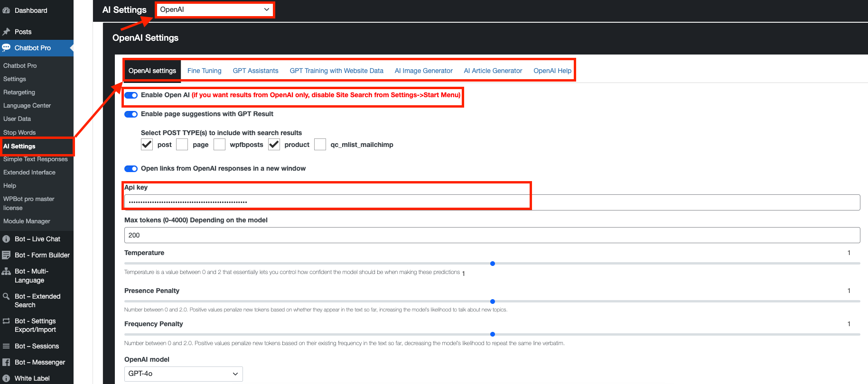Click the Temperature slider handle
The image size is (868, 384).
click(x=493, y=264)
